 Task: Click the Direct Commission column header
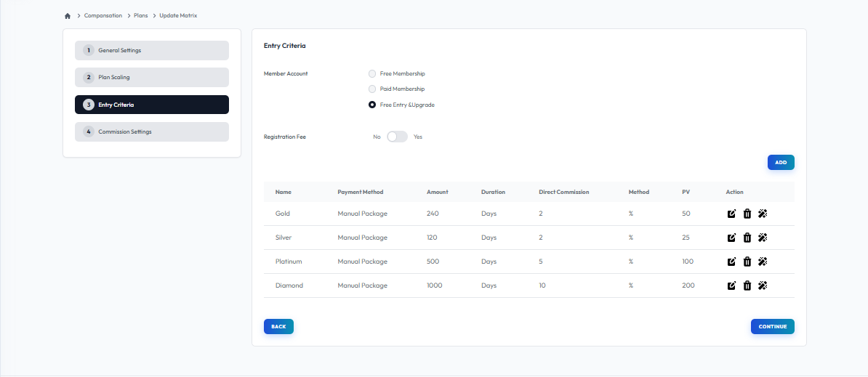tap(564, 192)
